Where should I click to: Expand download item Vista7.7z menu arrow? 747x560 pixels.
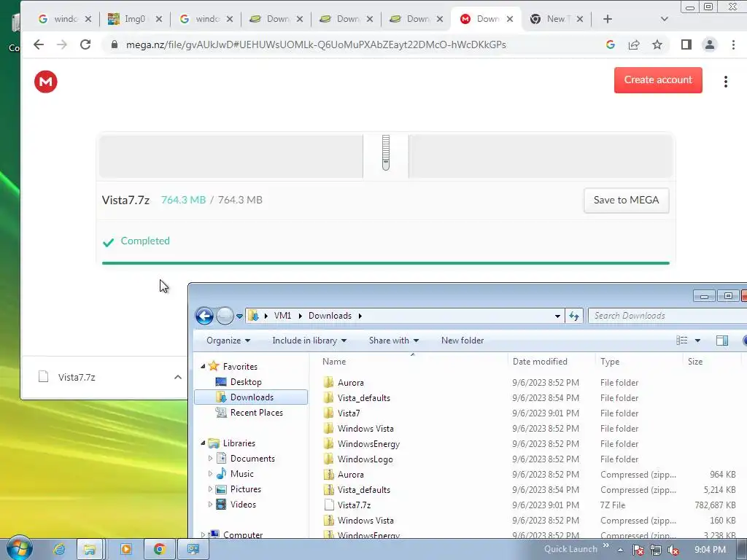pyautogui.click(x=178, y=377)
